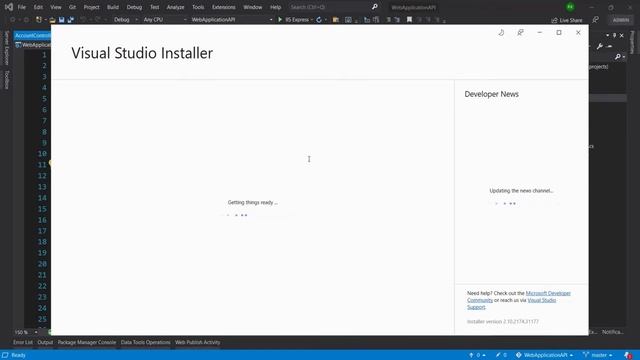Screen dimensions: 640x360
Task: Close the Solution Explorer panel with X
Action: (622, 36)
